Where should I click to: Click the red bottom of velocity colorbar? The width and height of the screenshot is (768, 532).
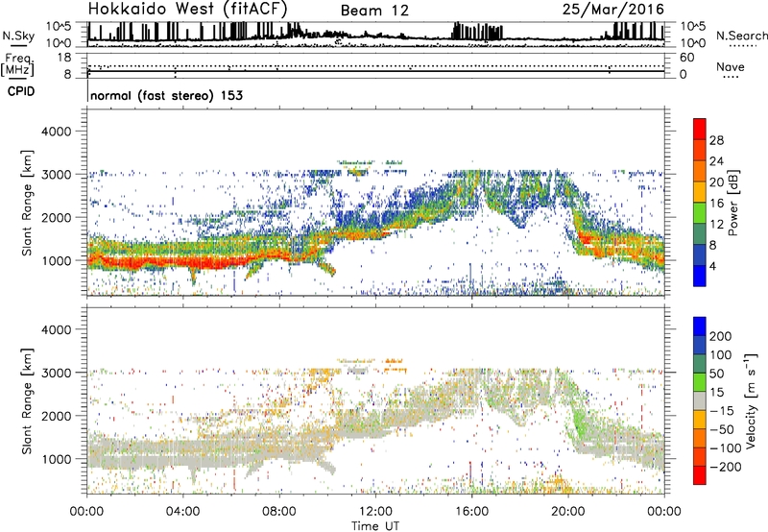click(x=700, y=475)
